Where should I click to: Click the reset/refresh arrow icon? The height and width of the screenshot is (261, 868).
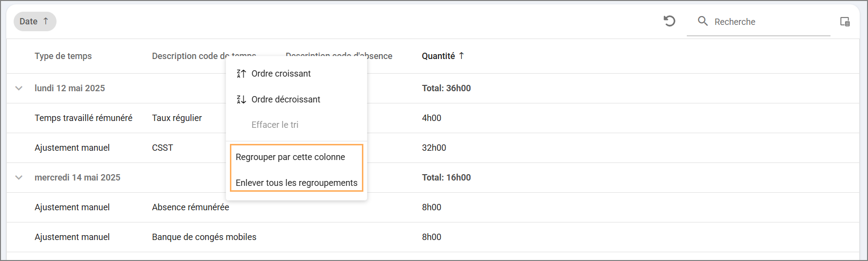point(669,21)
